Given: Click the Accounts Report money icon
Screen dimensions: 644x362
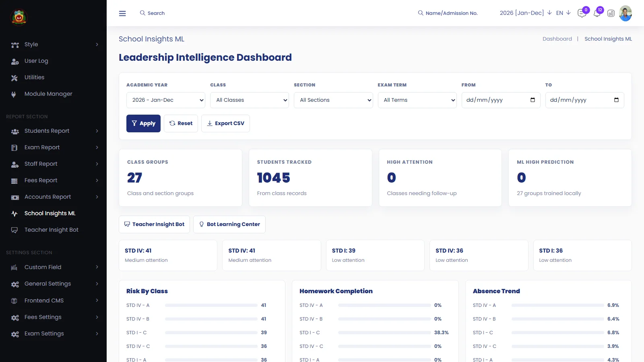Looking at the screenshot, I should point(15,197).
